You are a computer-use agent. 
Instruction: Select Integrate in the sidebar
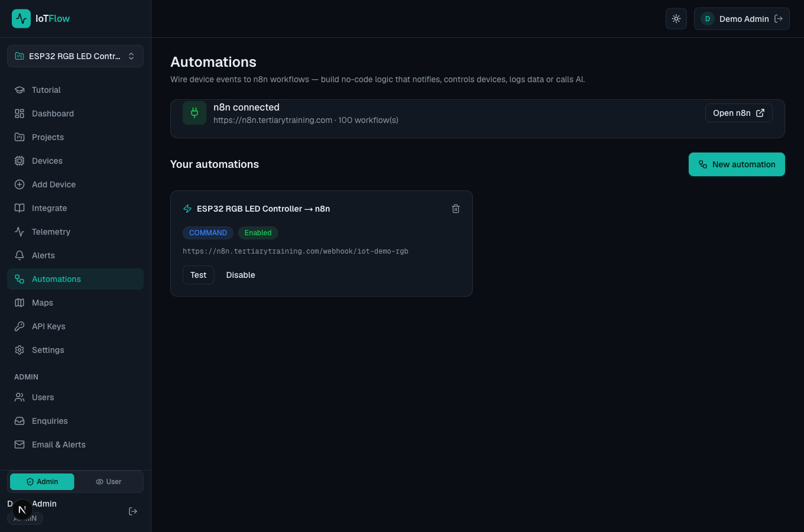pyautogui.click(x=75, y=208)
